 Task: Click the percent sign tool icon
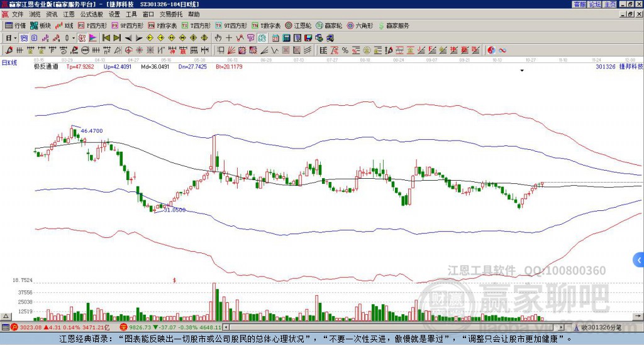coord(345,50)
